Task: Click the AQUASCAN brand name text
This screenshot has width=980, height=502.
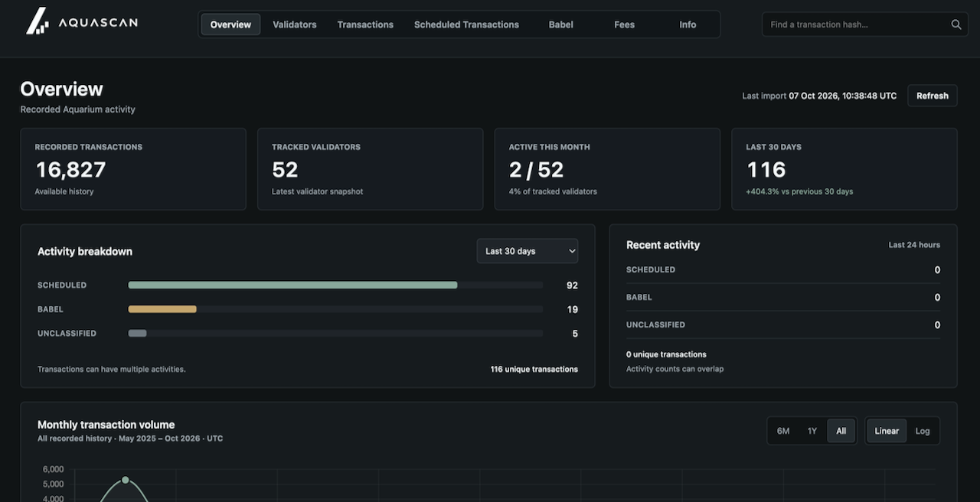Action: click(x=98, y=23)
